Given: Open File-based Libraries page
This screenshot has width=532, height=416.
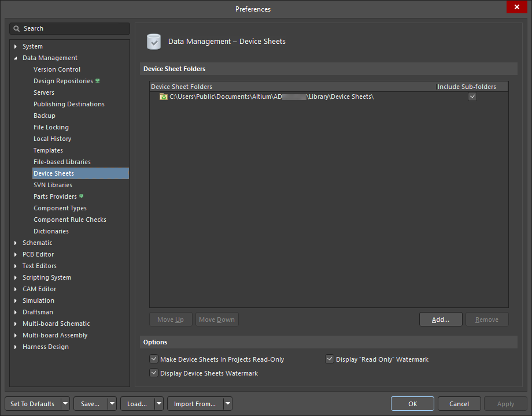Looking at the screenshot, I should click(x=62, y=162).
